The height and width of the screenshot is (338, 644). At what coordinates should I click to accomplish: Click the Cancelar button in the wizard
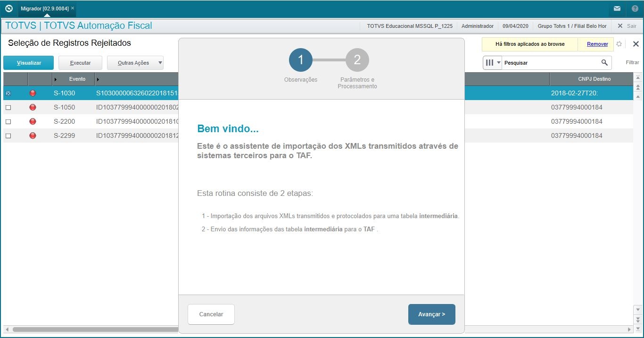click(x=211, y=314)
